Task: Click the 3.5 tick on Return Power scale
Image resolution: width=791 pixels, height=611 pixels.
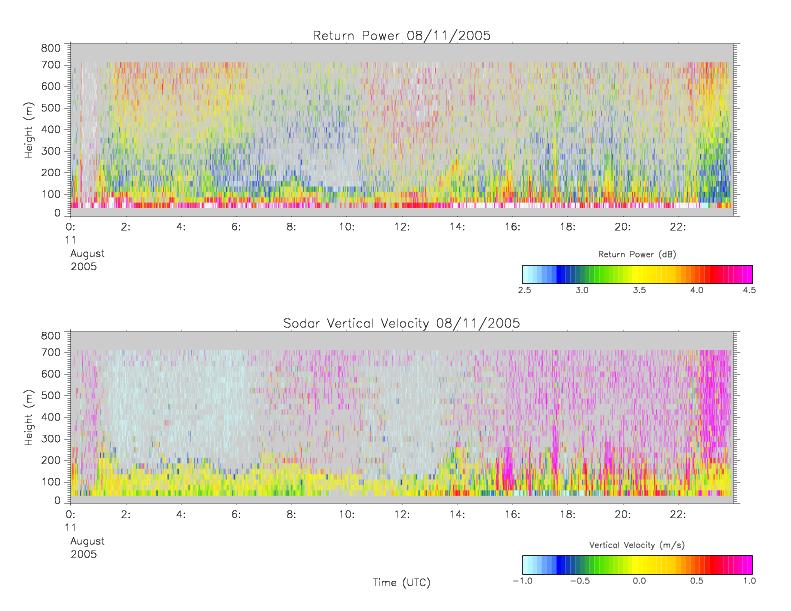Action: click(639, 290)
